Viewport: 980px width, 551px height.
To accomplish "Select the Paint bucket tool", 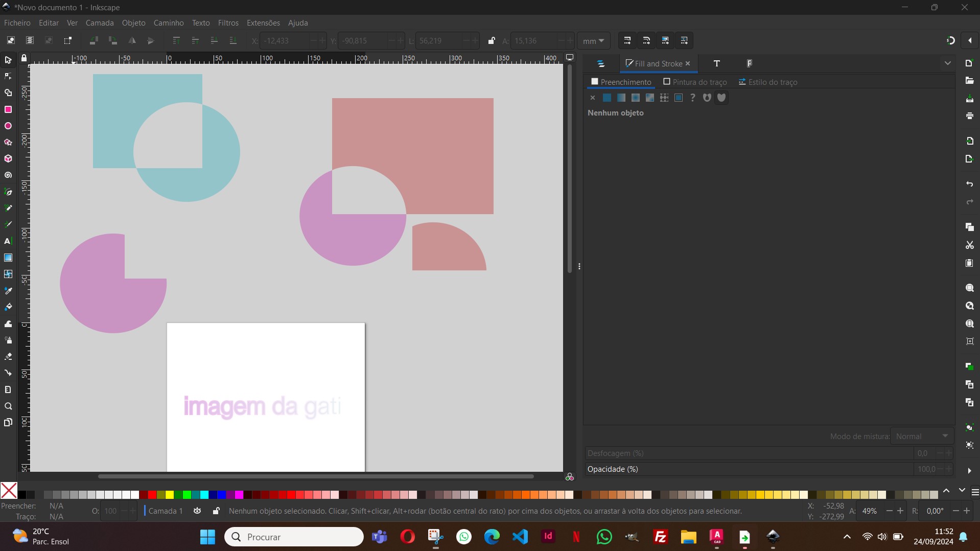I will (8, 307).
